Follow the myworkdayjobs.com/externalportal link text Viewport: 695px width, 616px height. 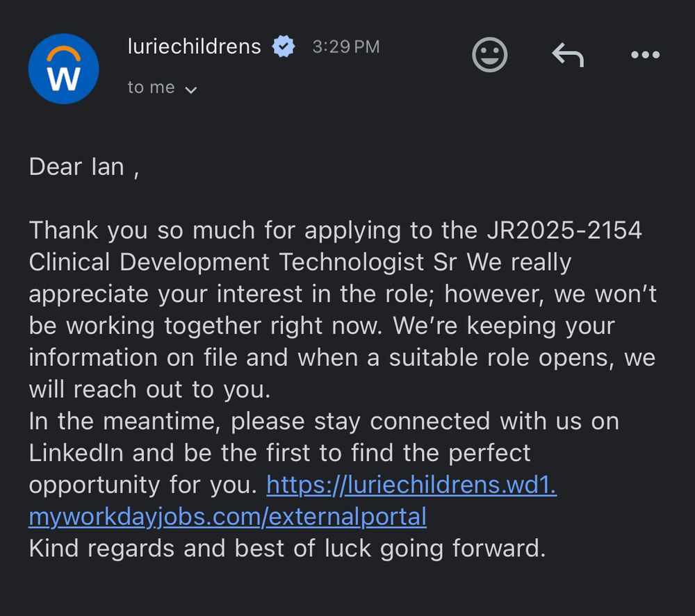[x=227, y=517]
